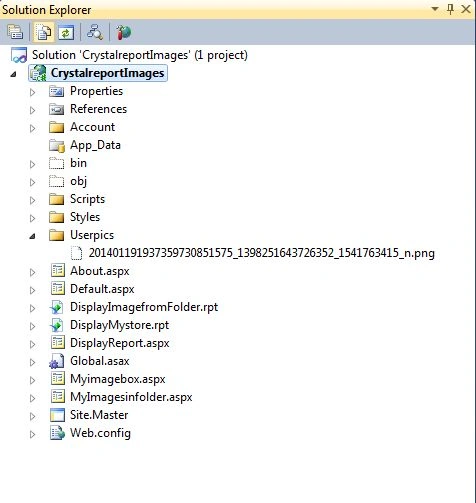The width and height of the screenshot is (476, 503).
Task: Expand the DisplayReport.aspx node
Action: coord(32,344)
